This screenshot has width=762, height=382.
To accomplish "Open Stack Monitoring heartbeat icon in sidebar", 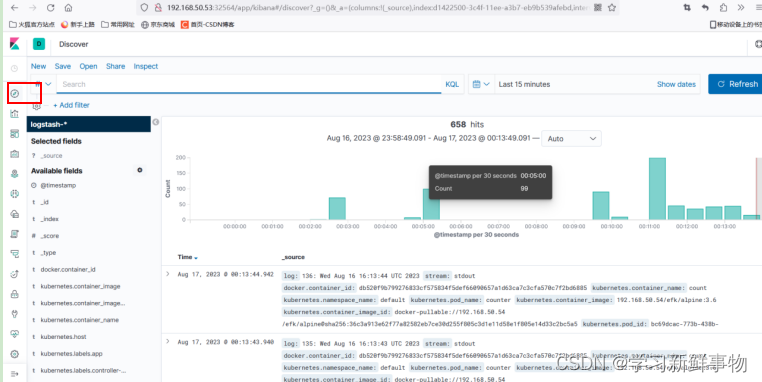I will pos(15,334).
